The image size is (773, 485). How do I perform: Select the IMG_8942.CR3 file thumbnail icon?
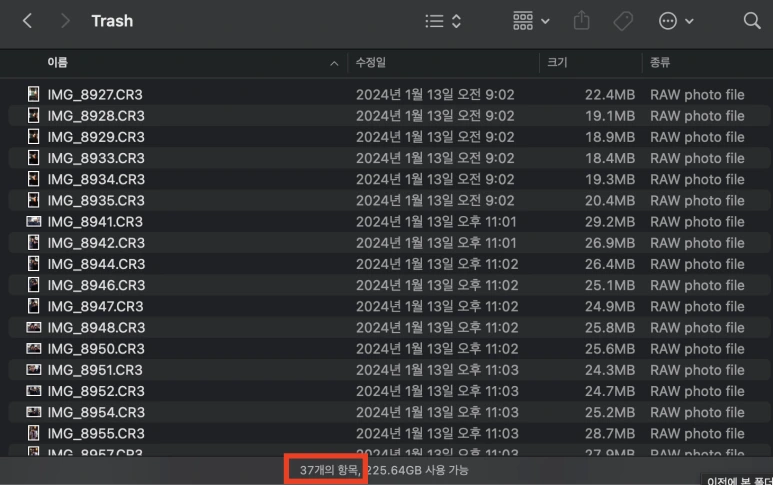pos(34,242)
